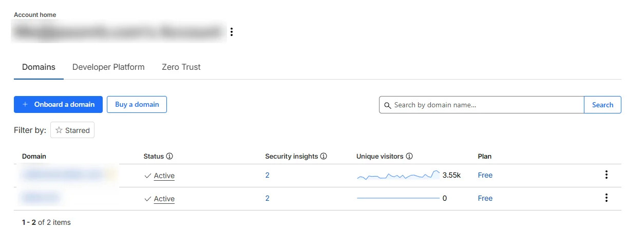The height and width of the screenshot is (230, 644).
Task: Click Active status of the second domain
Action: (x=164, y=199)
